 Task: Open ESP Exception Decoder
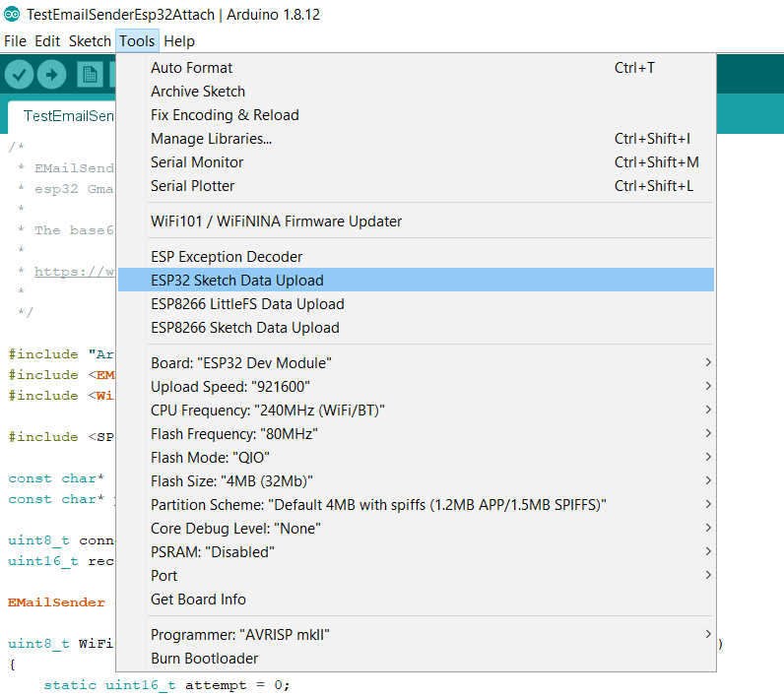click(416, 257)
